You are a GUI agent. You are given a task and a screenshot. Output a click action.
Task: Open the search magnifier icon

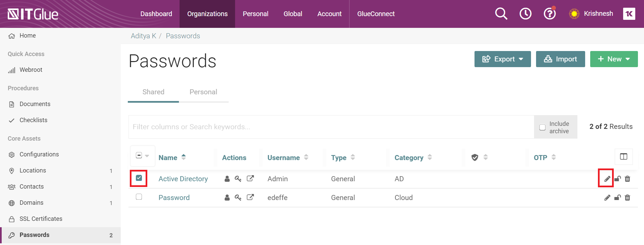click(x=501, y=14)
